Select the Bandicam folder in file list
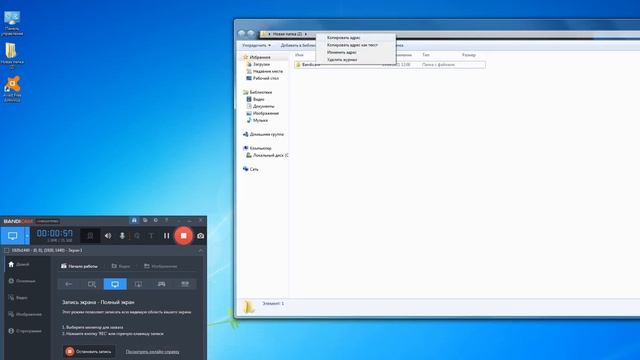The height and width of the screenshot is (360, 640). [x=390, y=64]
